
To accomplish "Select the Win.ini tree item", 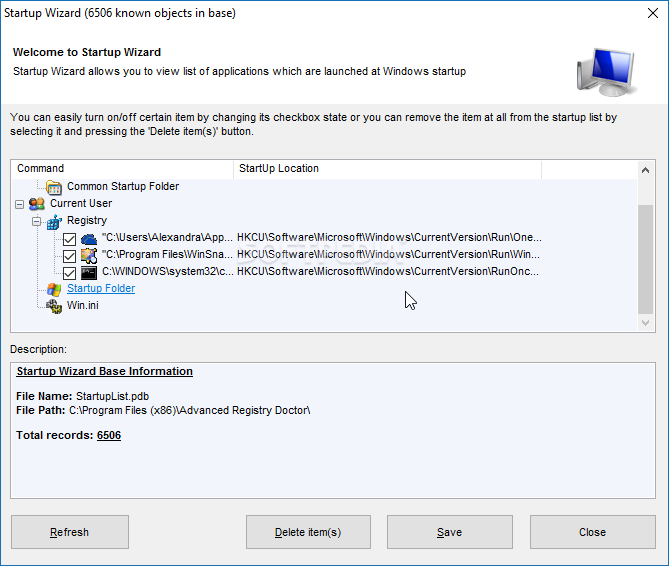I will (83, 305).
